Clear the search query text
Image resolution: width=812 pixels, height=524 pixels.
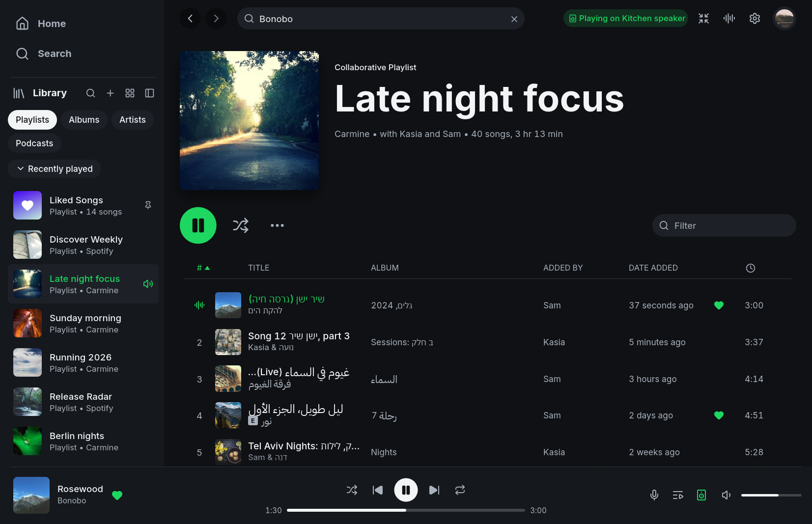click(514, 19)
